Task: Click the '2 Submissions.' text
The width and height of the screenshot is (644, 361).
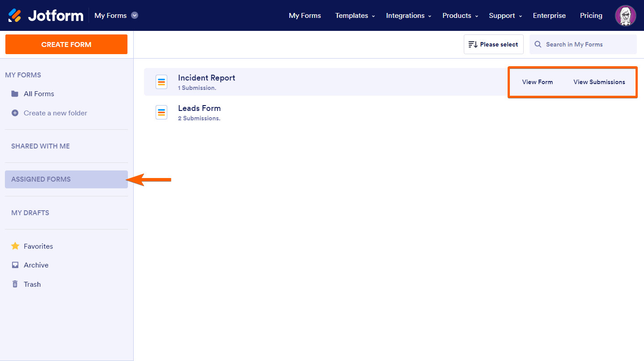Action: click(199, 119)
